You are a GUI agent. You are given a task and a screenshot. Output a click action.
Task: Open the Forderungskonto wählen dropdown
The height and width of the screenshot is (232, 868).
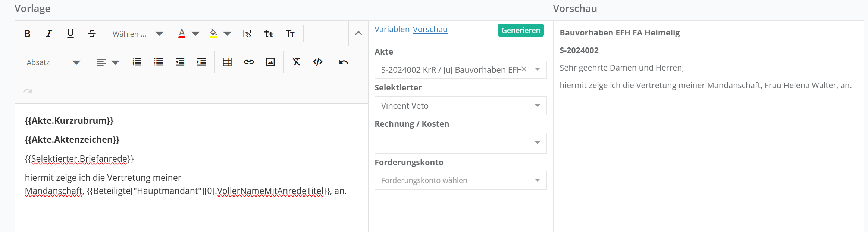460,180
